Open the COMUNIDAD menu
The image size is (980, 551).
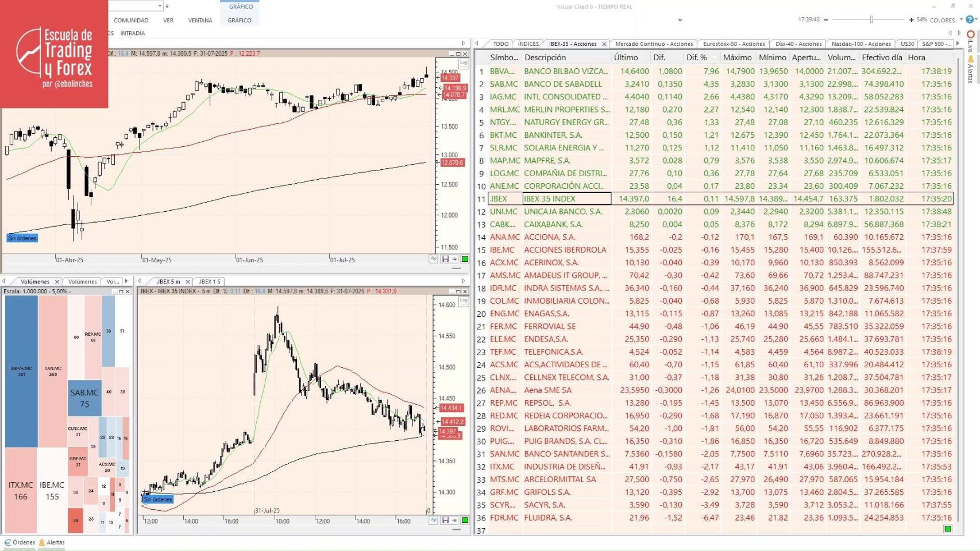point(131,20)
